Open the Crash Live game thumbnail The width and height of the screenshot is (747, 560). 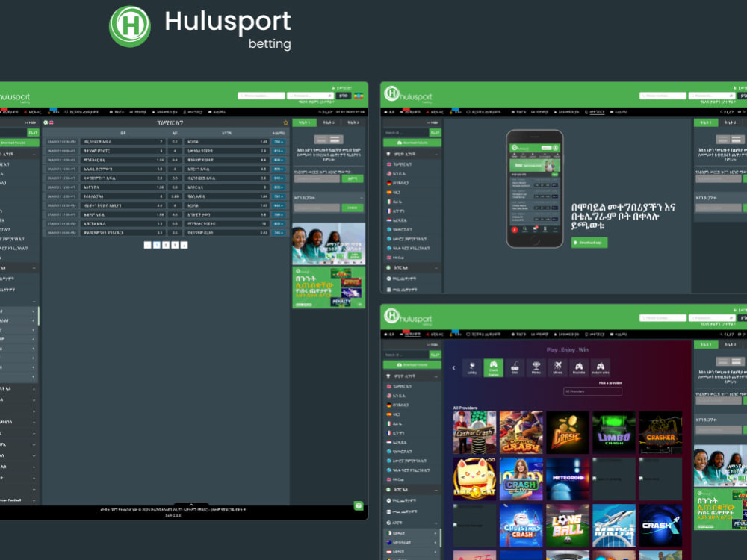521,479
